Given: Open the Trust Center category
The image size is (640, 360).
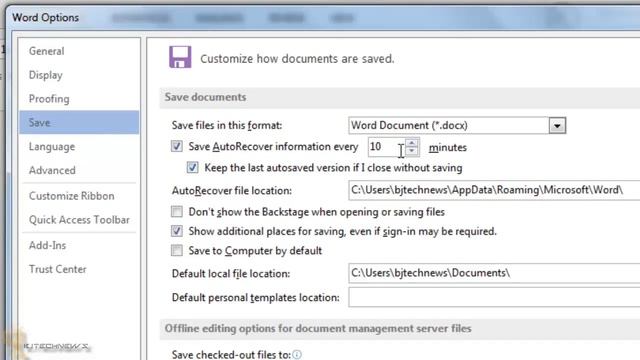Looking at the screenshot, I should [x=58, y=269].
